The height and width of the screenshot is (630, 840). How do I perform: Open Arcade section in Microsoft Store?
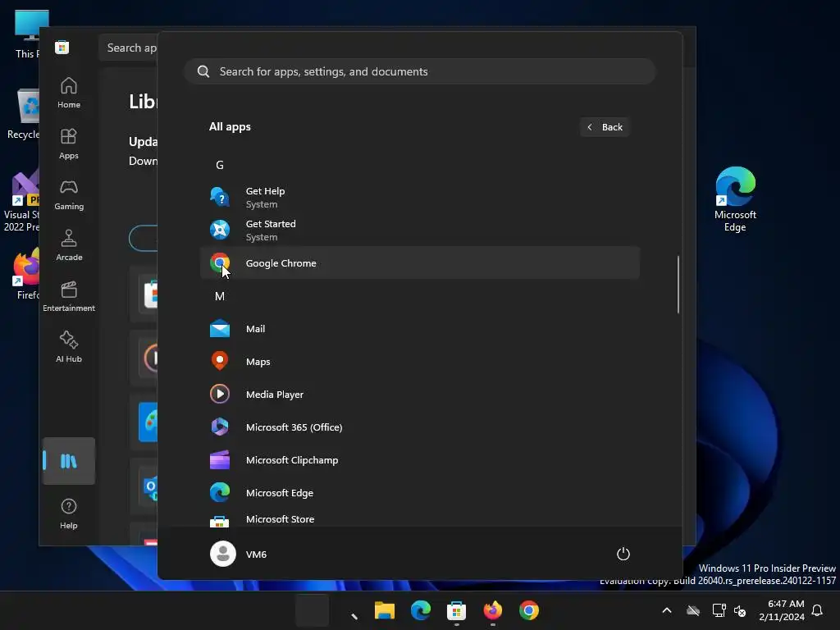coord(69,246)
